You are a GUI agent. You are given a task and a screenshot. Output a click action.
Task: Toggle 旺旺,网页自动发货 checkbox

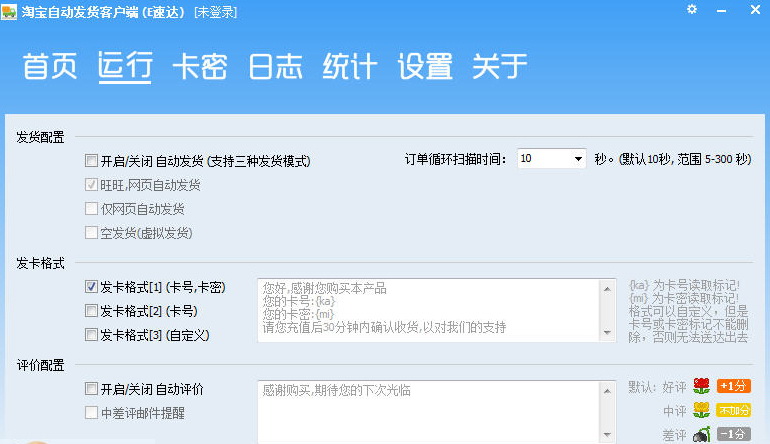click(91, 185)
